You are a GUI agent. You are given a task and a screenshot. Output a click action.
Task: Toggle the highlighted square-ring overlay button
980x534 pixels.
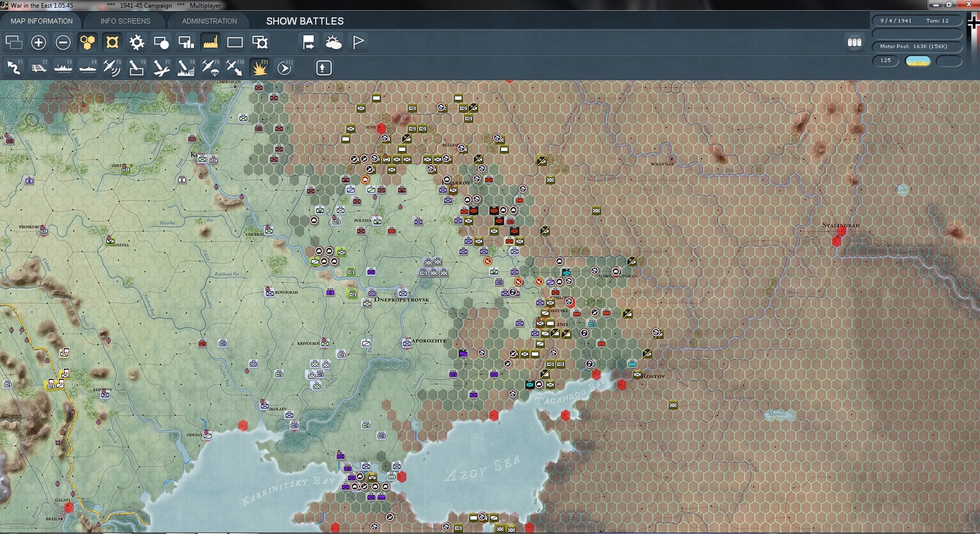112,42
